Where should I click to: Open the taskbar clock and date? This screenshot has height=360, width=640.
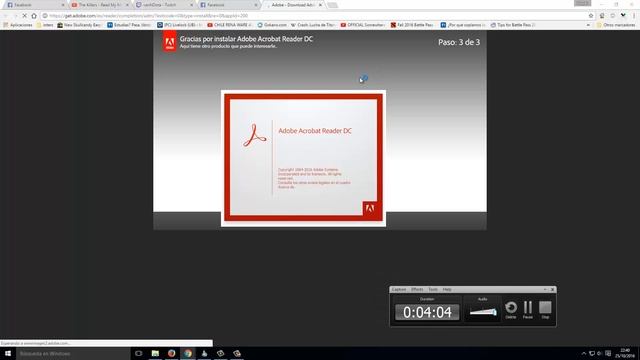tap(624, 353)
